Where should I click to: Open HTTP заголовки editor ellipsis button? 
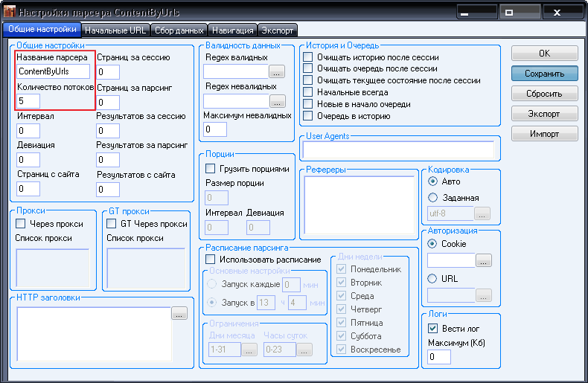179,315
